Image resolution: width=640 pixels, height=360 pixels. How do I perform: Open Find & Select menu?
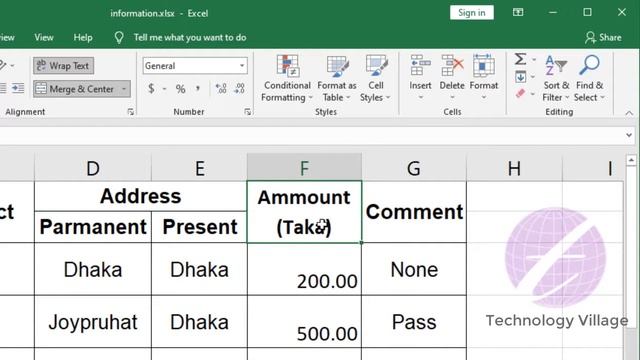click(589, 79)
